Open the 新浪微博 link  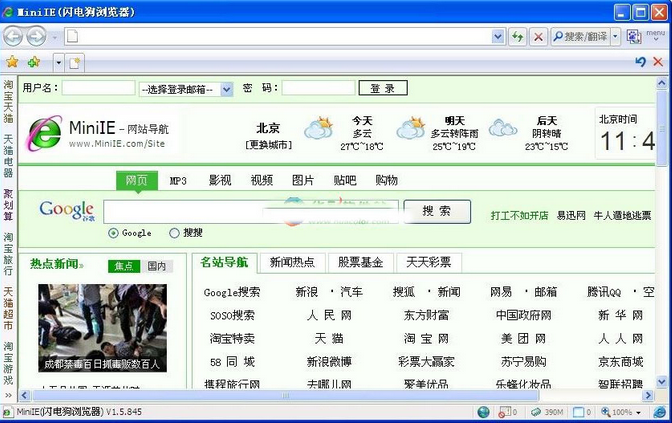329,362
